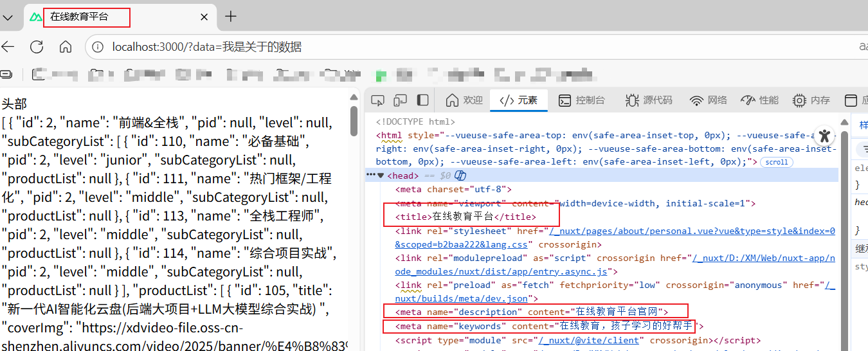Open the 内存 memory tab

click(x=811, y=100)
